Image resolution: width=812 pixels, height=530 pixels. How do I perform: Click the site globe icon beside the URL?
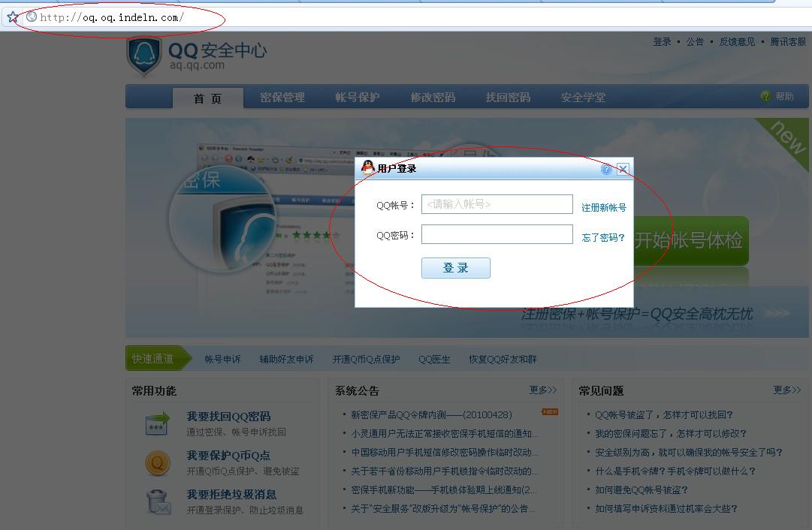[x=31, y=17]
